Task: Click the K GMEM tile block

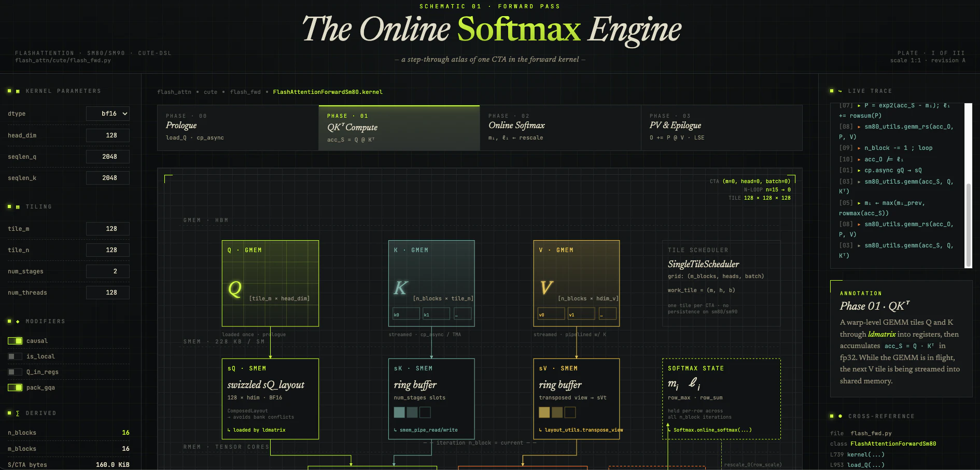Action: click(x=431, y=283)
